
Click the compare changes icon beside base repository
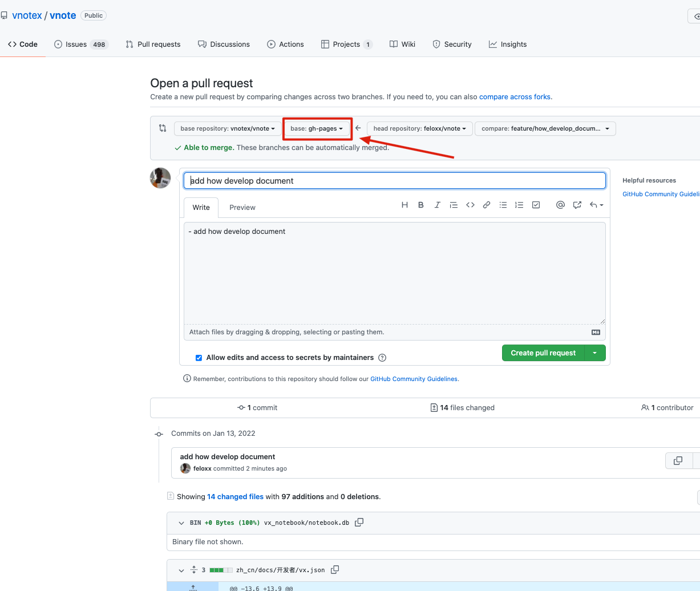pyautogui.click(x=163, y=128)
